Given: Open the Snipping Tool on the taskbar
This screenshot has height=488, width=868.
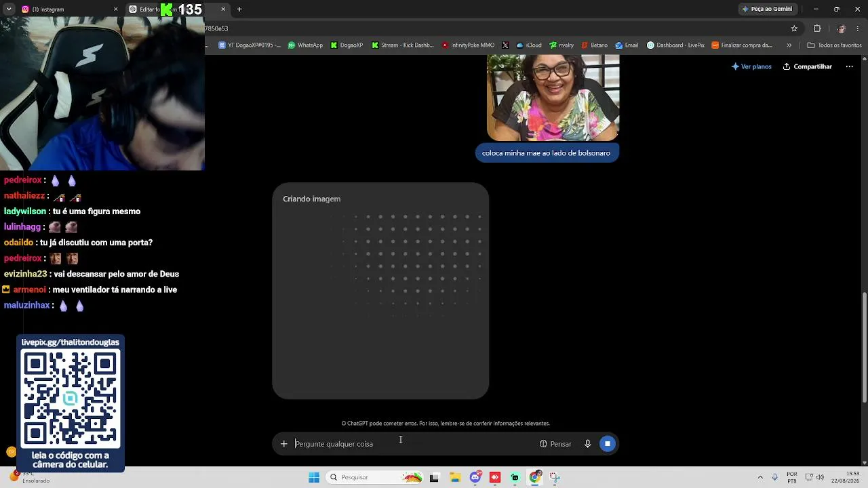Looking at the screenshot, I should (555, 477).
